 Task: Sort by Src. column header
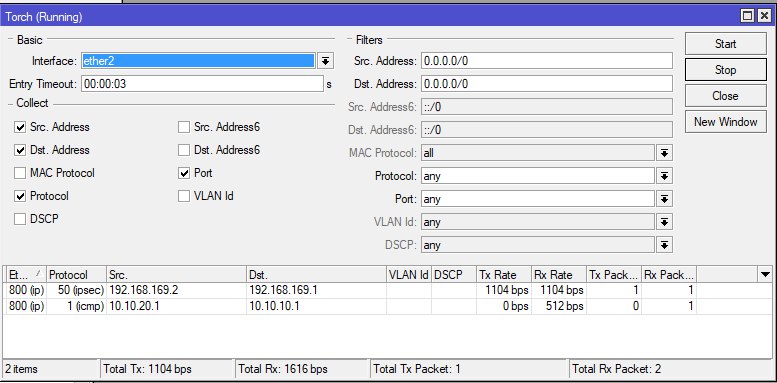176,274
